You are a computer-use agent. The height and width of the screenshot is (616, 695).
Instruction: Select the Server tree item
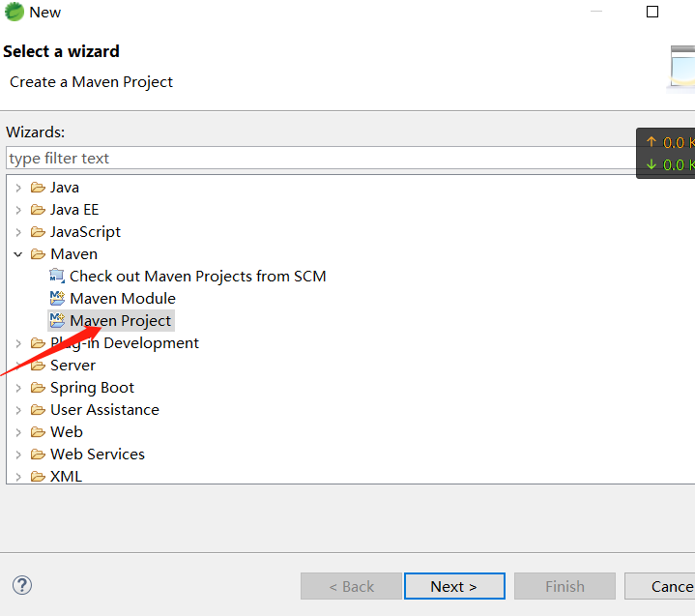[x=72, y=365]
